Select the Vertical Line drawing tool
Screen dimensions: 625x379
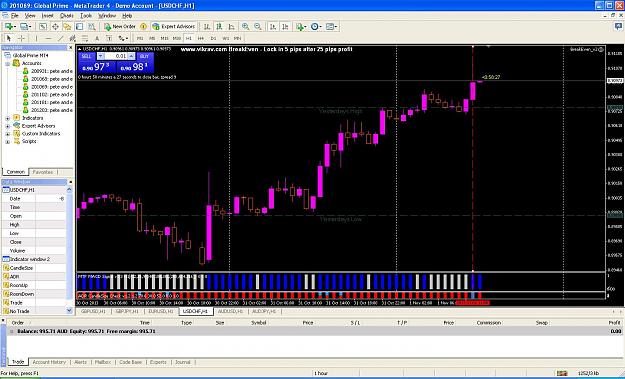[36, 38]
